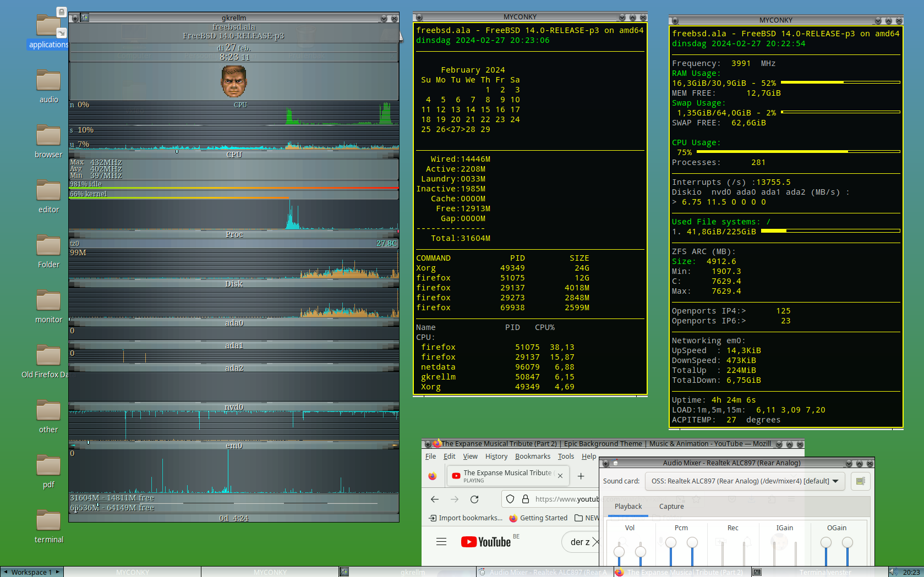Open the browser desktop folder

click(48, 141)
